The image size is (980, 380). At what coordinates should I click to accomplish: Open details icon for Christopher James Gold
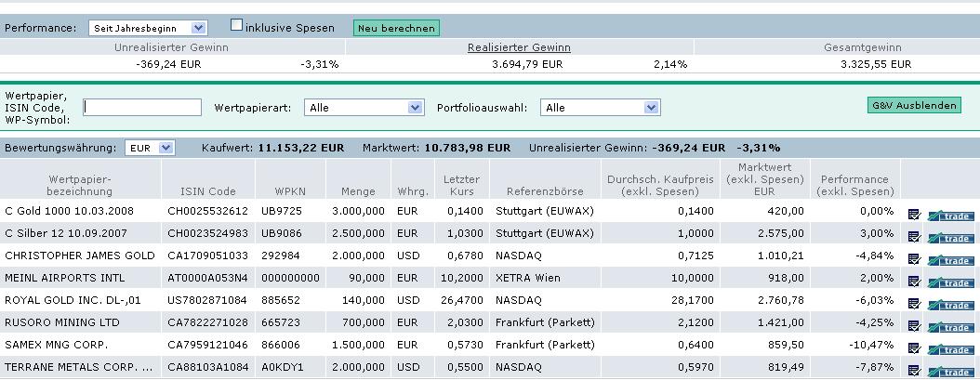pos(914,259)
